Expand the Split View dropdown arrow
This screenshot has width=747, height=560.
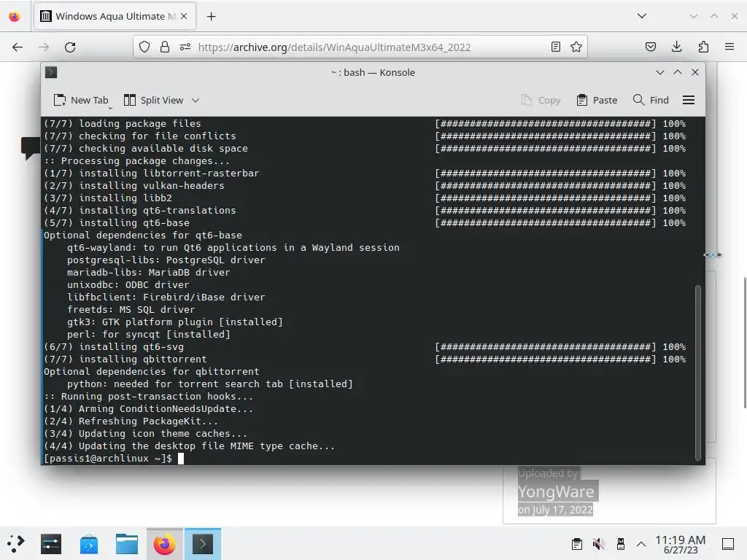[196, 101]
